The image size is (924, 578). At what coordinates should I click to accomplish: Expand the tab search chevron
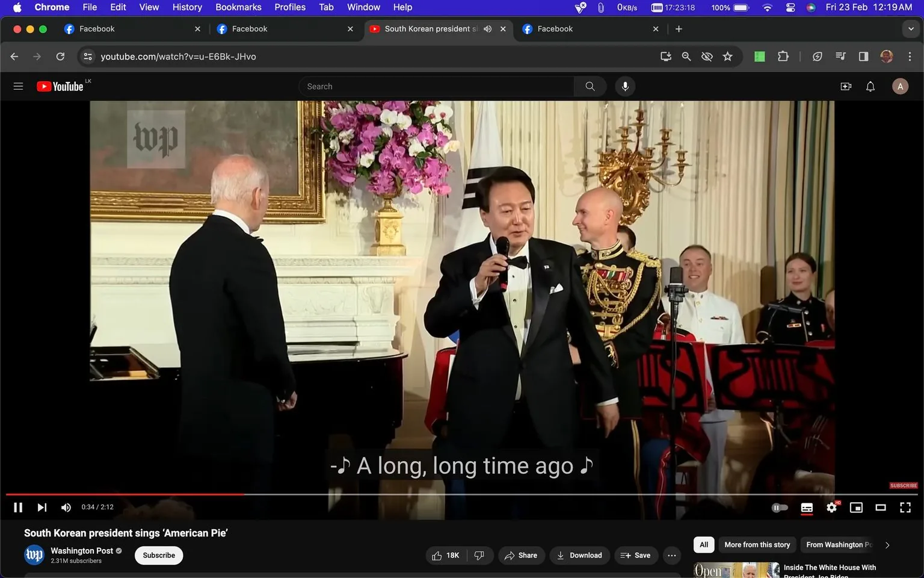click(910, 28)
